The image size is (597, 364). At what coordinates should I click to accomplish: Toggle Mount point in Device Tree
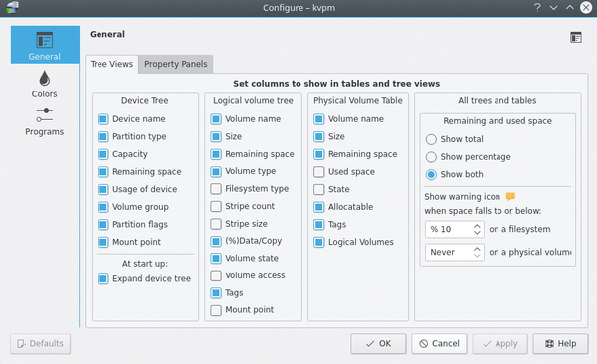point(103,242)
